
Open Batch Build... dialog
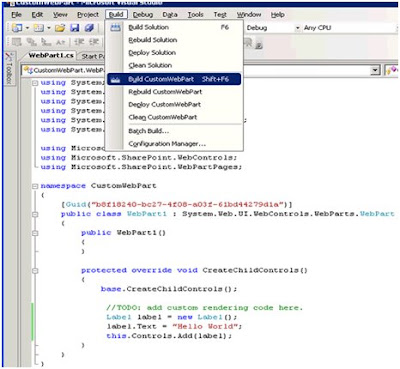click(174, 131)
